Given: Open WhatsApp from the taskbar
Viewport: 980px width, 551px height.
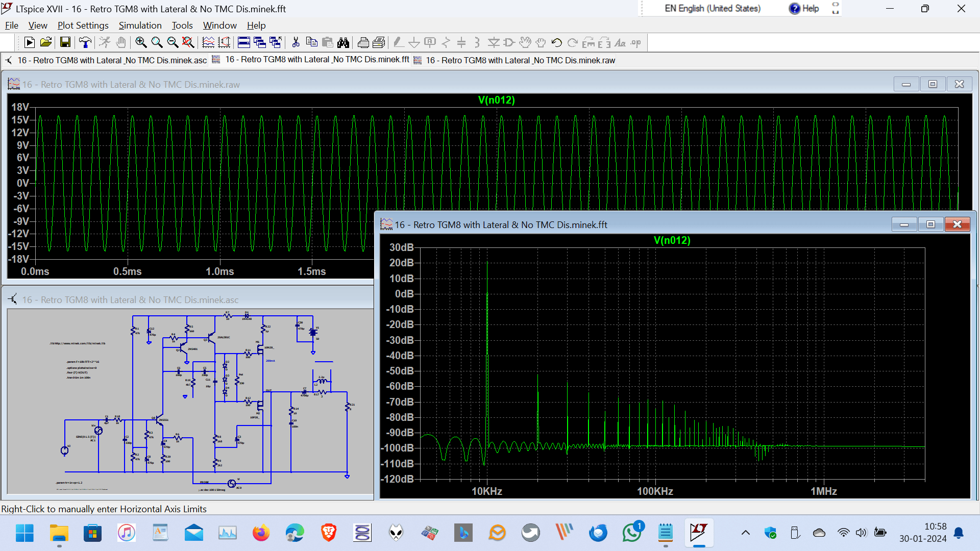Looking at the screenshot, I should (632, 533).
